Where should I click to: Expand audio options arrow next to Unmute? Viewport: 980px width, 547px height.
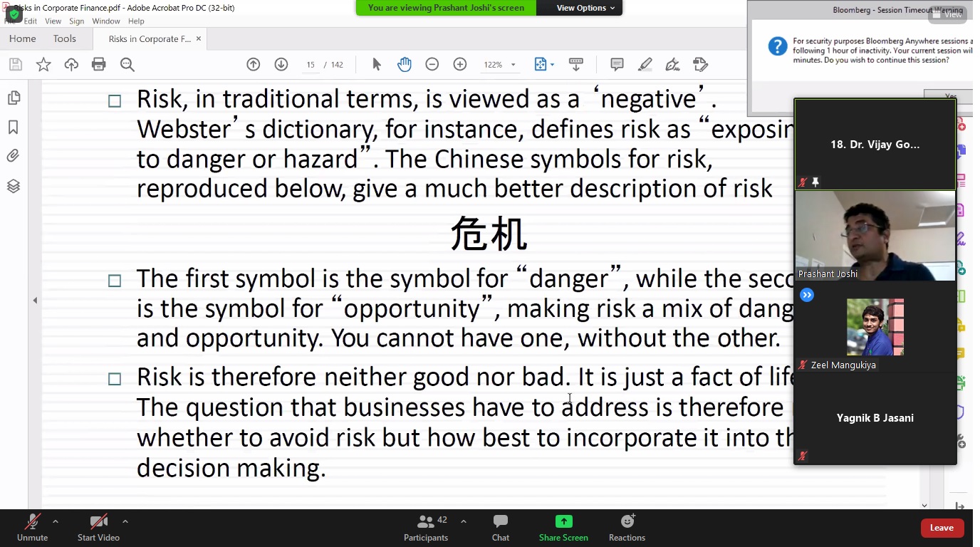tap(56, 521)
